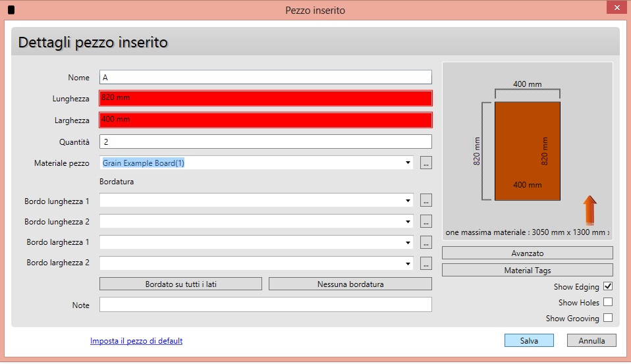Uncheck the Show Edging checkbox
This screenshot has width=631, height=364.
click(607, 286)
